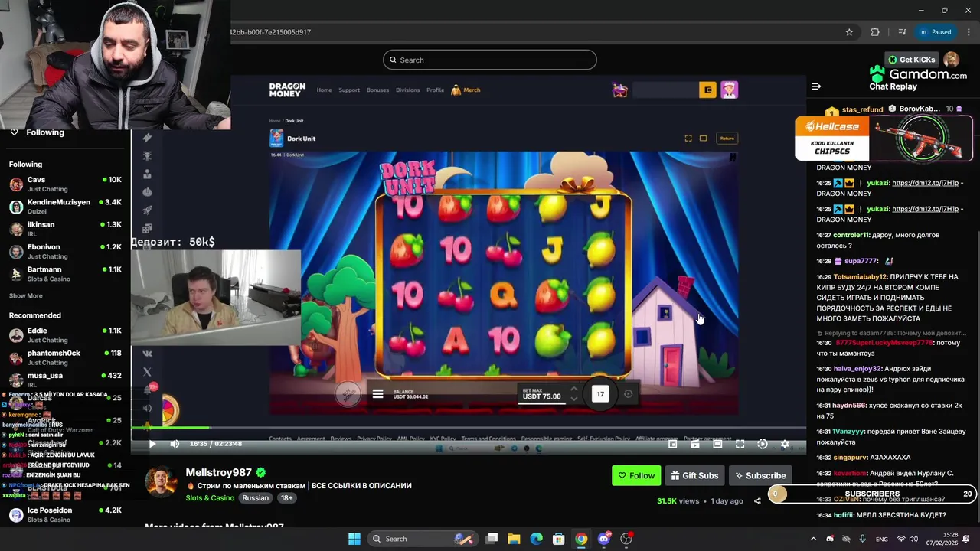This screenshot has height=551, width=980.
Task: Expand Following list with Show More
Action: pyautogui.click(x=26, y=296)
